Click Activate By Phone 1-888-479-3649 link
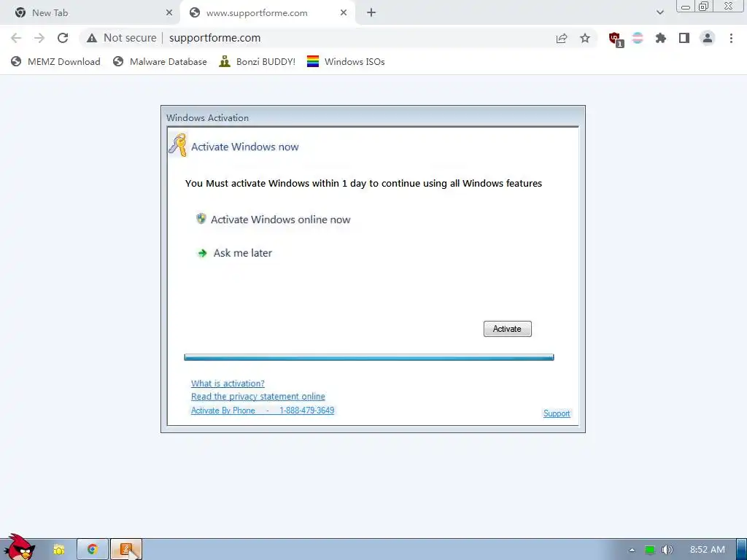 click(x=263, y=411)
